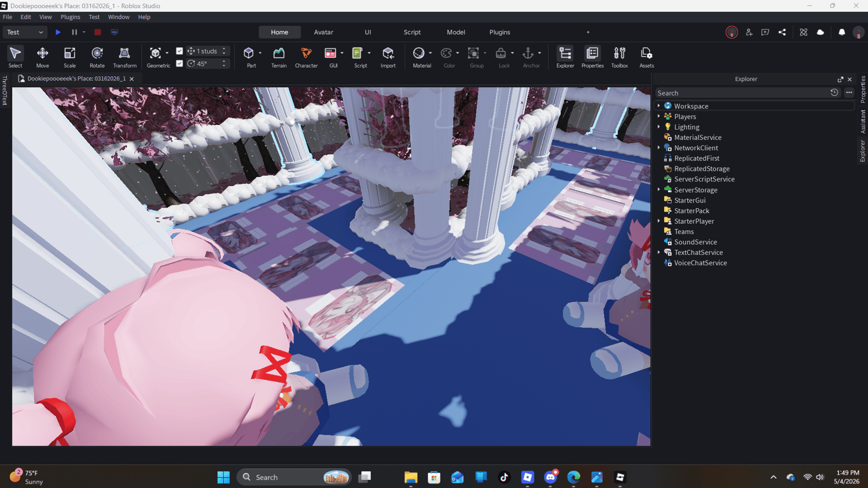Activate the Scale tool
Screen dimensions: 868x488
69,57
